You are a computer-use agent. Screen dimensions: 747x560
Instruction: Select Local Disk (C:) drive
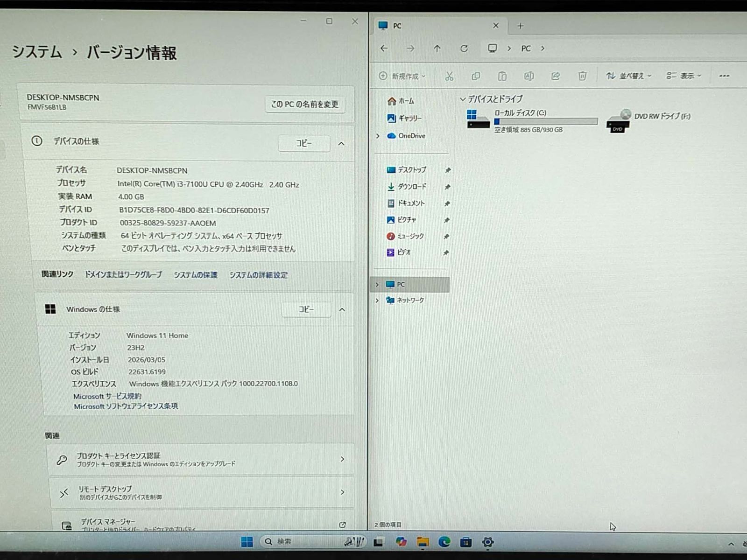coord(532,120)
